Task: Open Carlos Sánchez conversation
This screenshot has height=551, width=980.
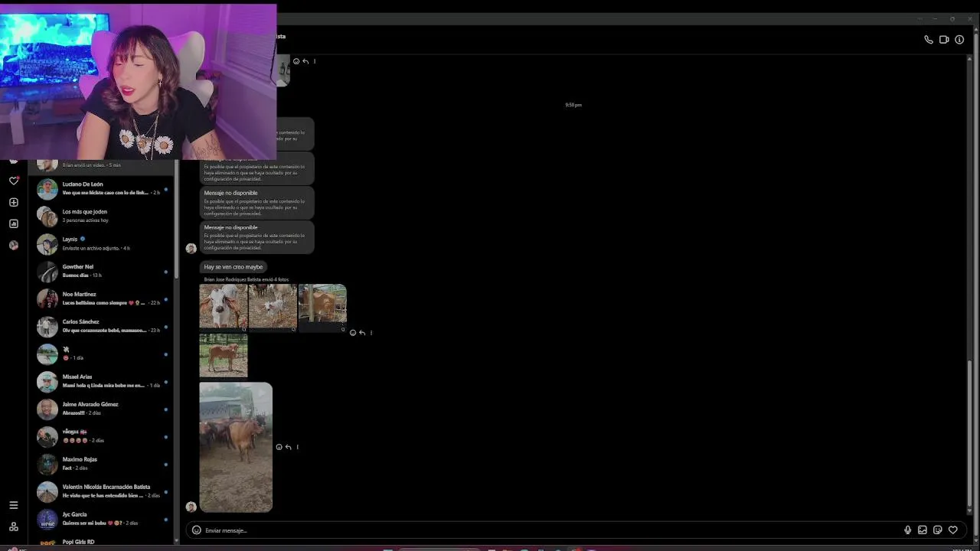Action: coord(102,326)
